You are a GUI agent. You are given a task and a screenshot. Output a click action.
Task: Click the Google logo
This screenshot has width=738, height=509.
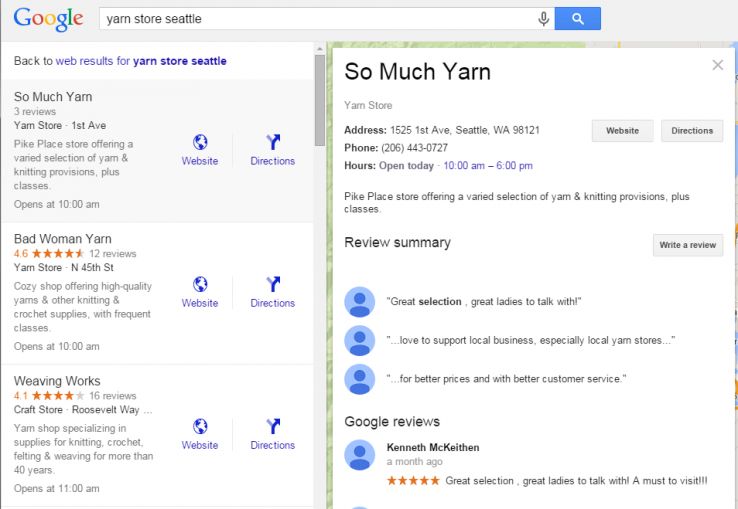point(48,18)
